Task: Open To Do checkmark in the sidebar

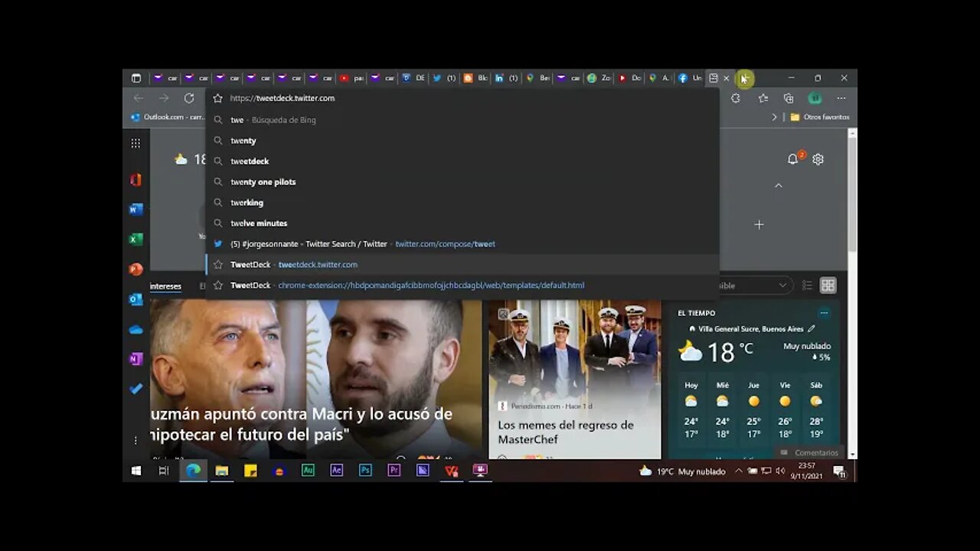Action: click(136, 389)
